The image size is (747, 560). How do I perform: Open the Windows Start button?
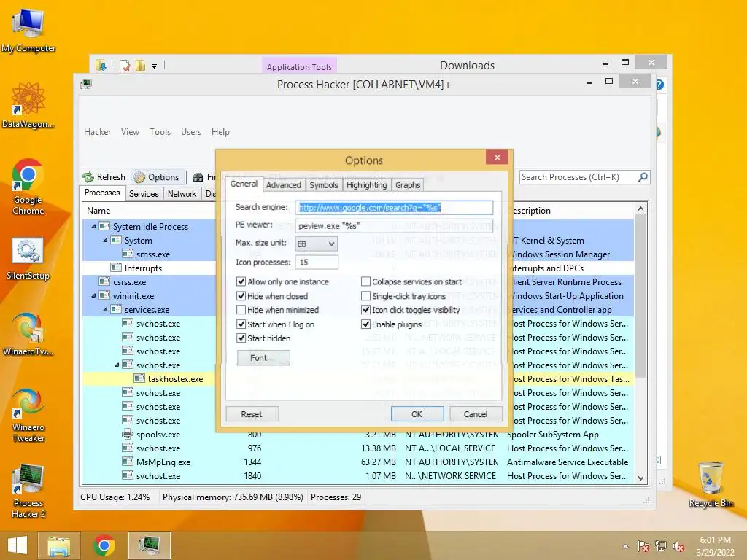(x=18, y=545)
